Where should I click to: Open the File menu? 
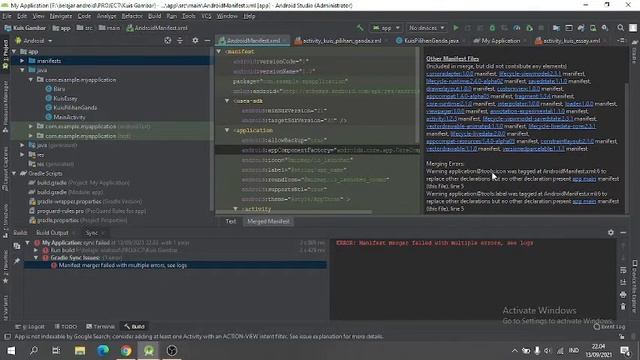7,16
